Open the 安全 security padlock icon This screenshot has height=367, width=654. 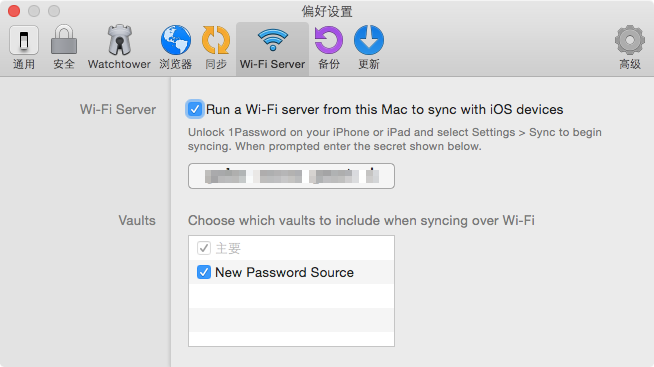64,40
